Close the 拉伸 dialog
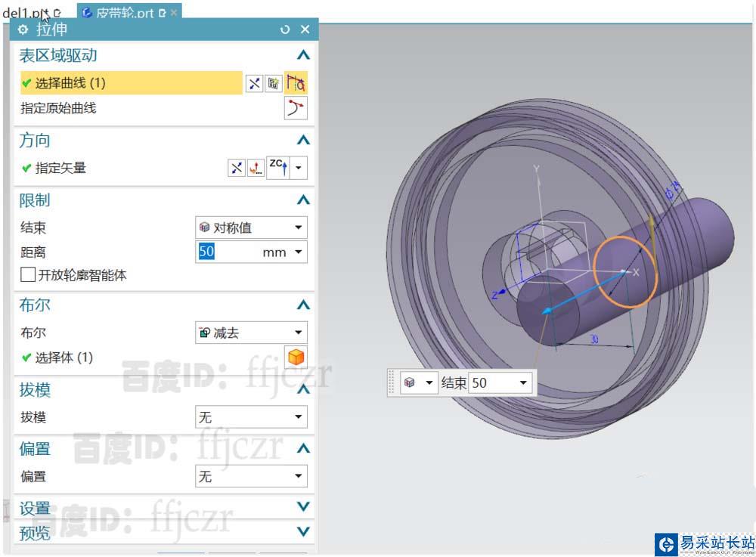The width and height of the screenshot is (756, 557). (x=305, y=29)
